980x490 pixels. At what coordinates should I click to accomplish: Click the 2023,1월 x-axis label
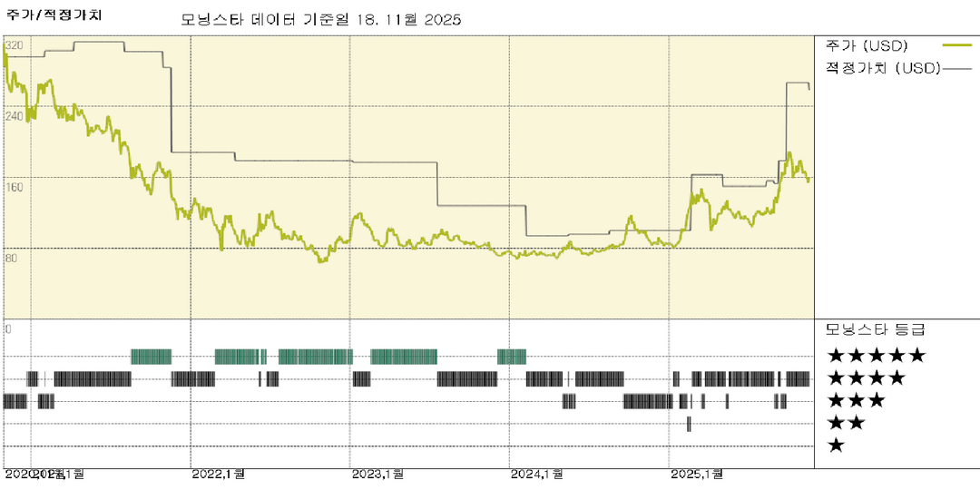377,474
